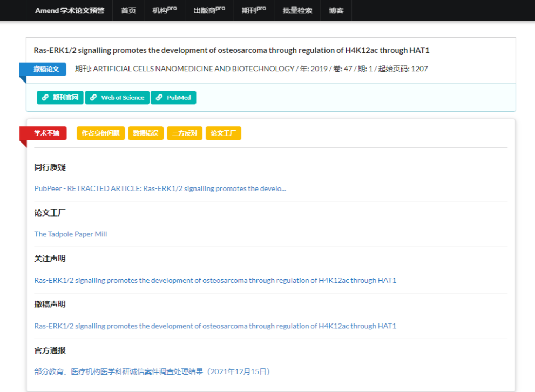Open 出版商 pro in navigation bar
The width and height of the screenshot is (535, 392).
pyautogui.click(x=209, y=11)
